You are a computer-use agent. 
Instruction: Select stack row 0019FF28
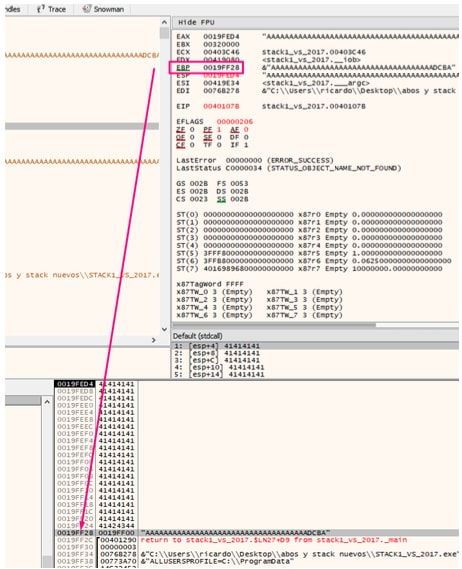click(257, 533)
